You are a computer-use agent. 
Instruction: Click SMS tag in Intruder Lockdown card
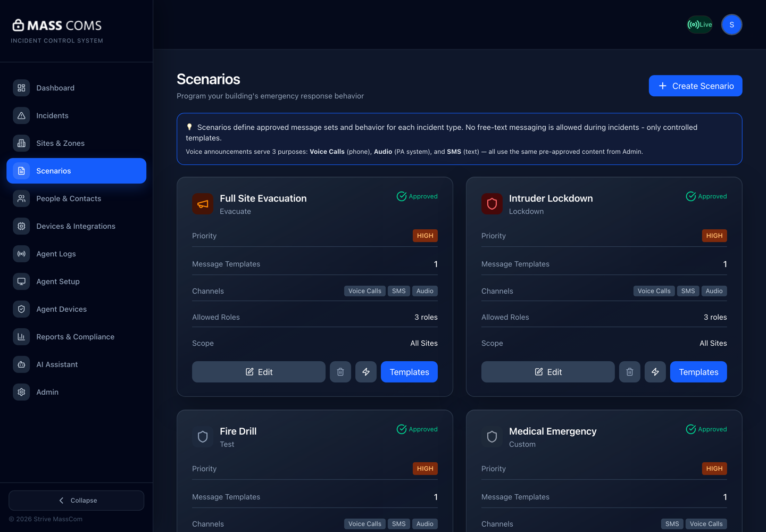click(688, 291)
